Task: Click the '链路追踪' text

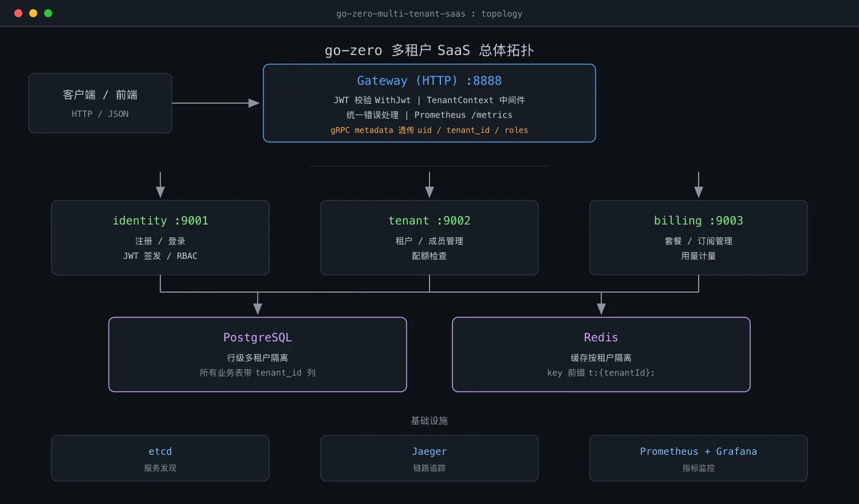Action: (429, 468)
